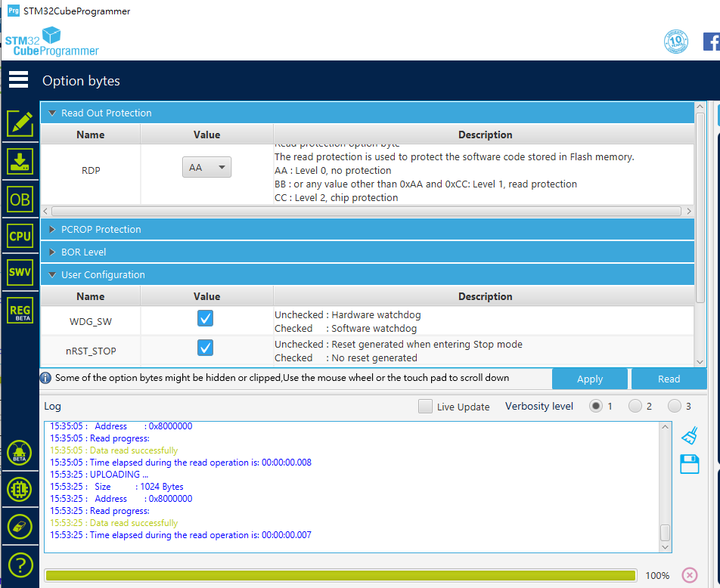Click the Log panel label
This screenshot has height=588, width=720.
click(52, 406)
